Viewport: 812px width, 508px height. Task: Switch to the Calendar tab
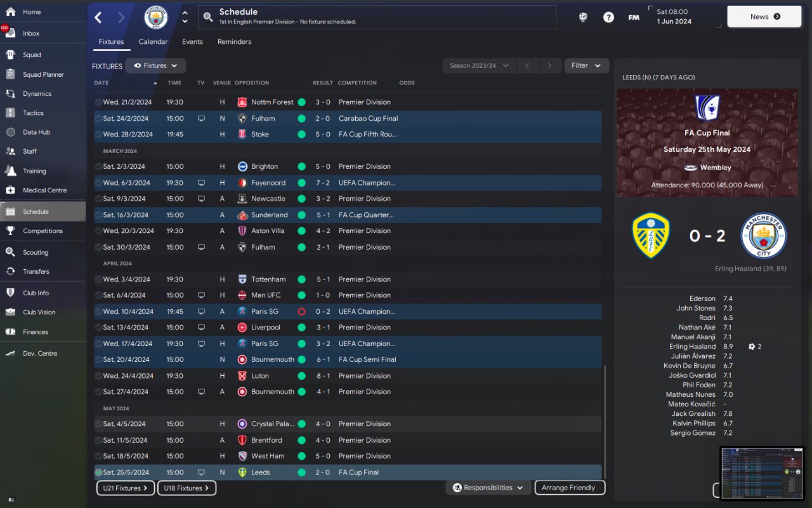coord(153,42)
